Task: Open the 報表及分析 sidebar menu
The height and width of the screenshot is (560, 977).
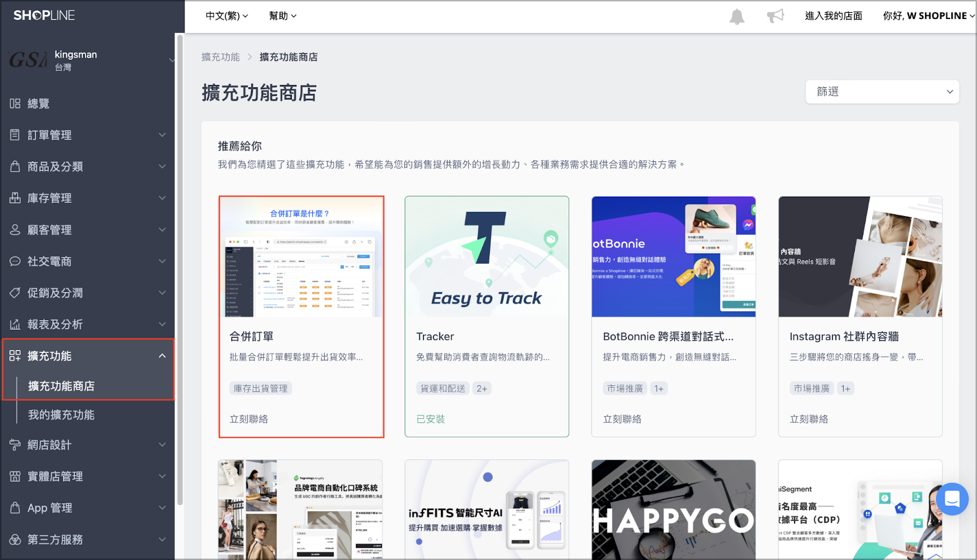Action: pyautogui.click(x=88, y=324)
